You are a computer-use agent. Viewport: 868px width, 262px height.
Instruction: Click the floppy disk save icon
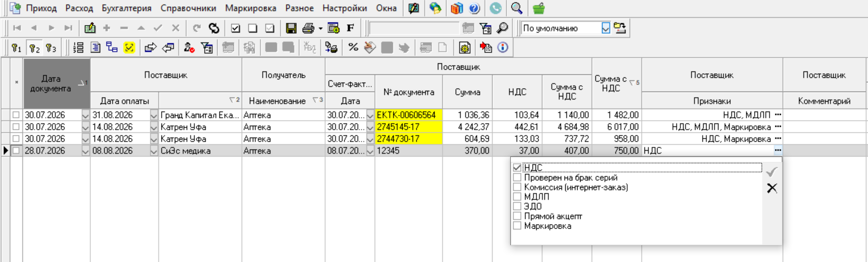(x=291, y=28)
